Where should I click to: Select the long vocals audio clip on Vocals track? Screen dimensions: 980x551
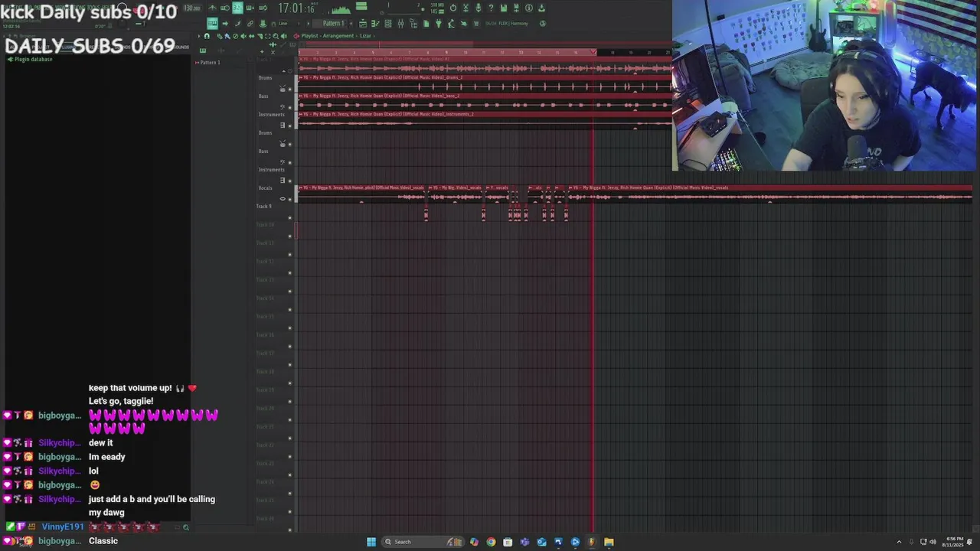pyautogui.click(x=770, y=194)
